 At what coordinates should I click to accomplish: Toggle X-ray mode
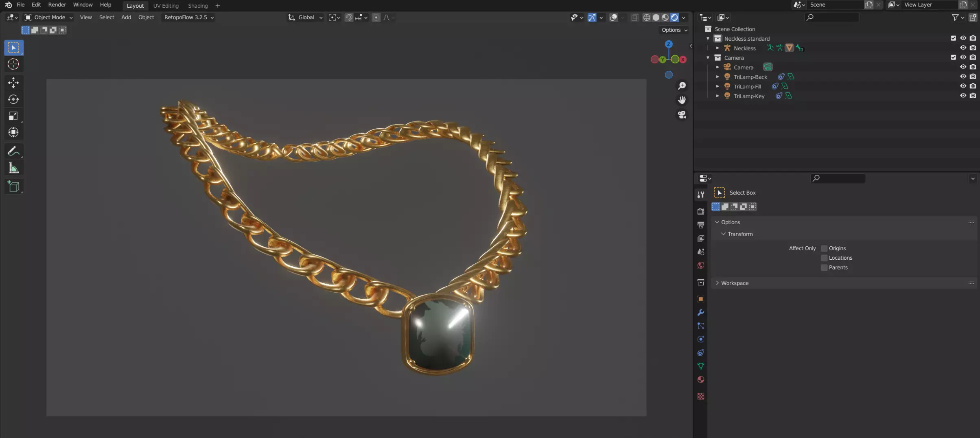point(634,18)
